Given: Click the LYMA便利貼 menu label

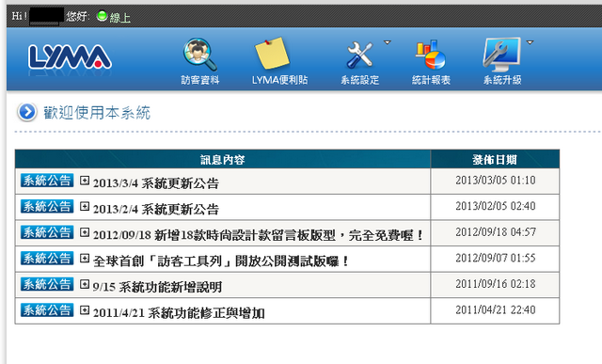Looking at the screenshot, I should pos(280,80).
